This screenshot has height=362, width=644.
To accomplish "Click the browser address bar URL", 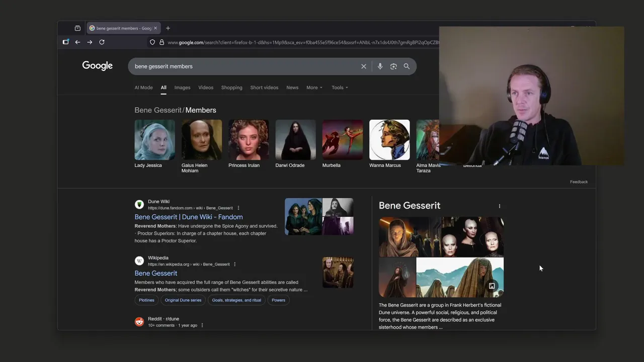I will point(302,42).
